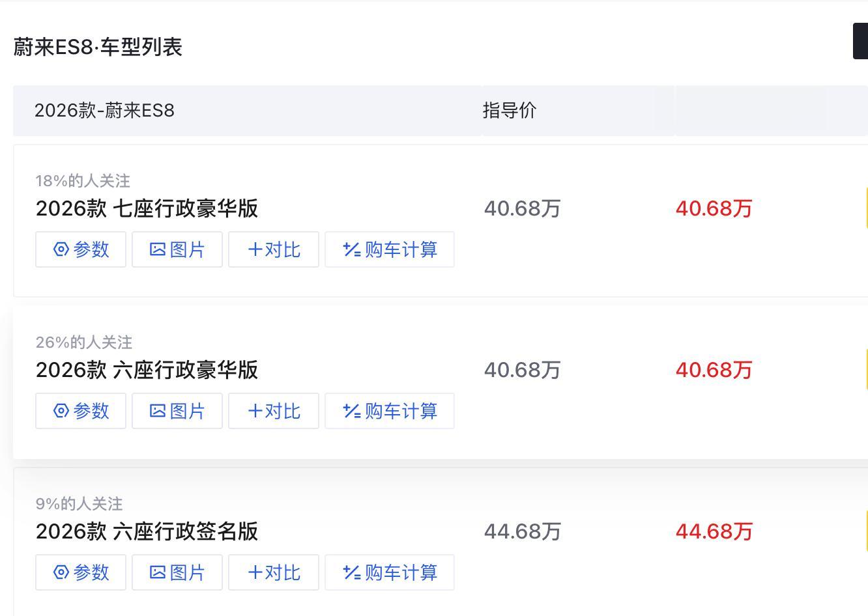Click 对比 plus icon for 七座行政豪华版
868x616 pixels.
255,249
